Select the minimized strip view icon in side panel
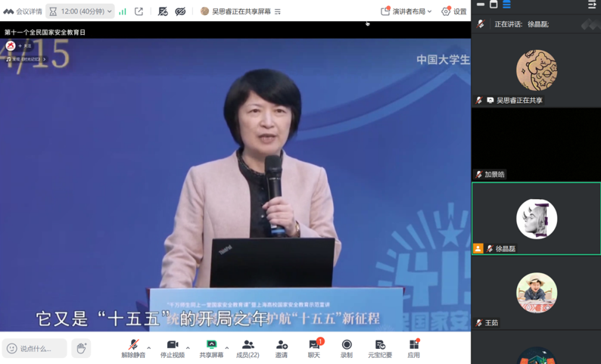Image resolution: width=601 pixels, height=364 pixels. coord(481,5)
